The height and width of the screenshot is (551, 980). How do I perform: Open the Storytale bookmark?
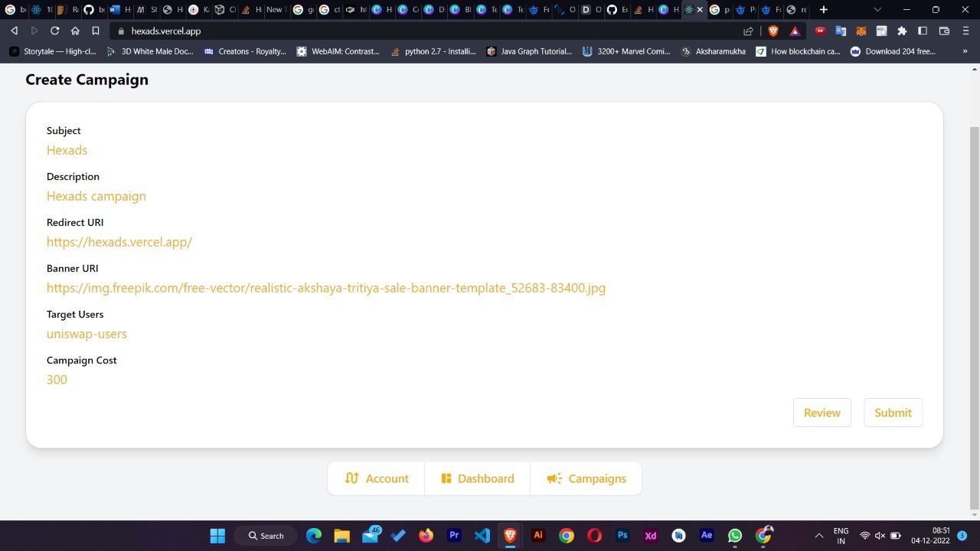point(53,51)
